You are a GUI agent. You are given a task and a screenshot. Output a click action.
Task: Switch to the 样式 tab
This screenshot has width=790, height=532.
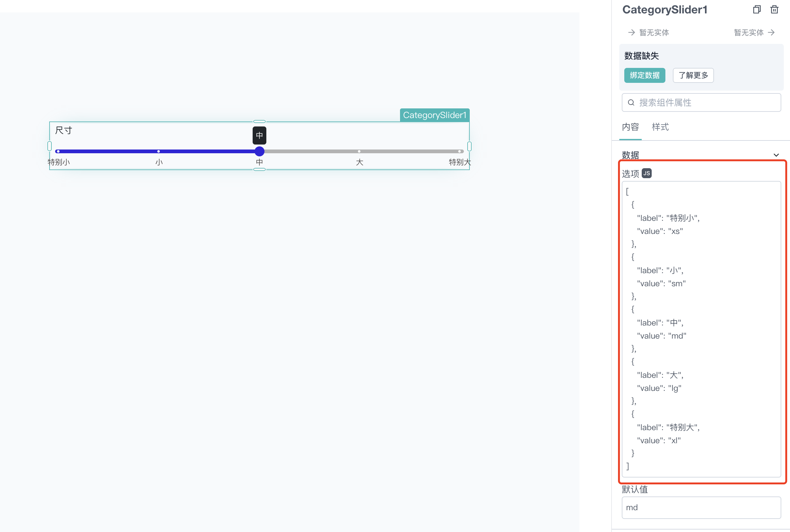tap(660, 127)
